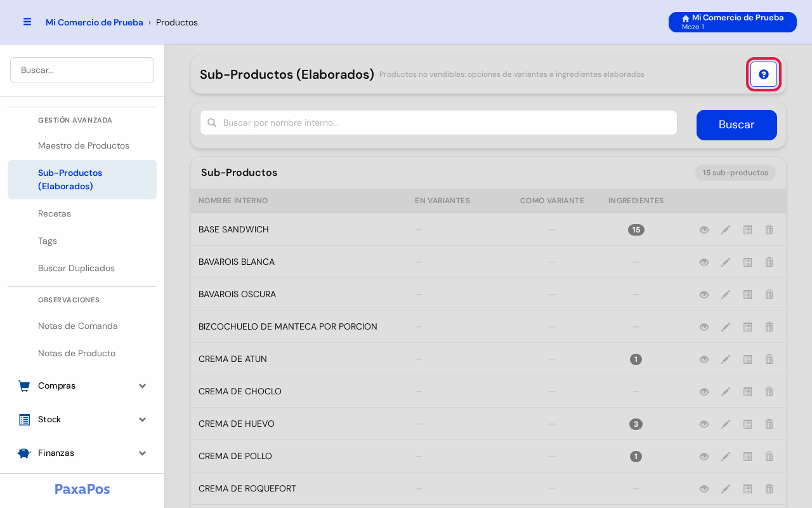The image size is (812, 508).
Task: View the BAVAROIS OSCURA sub-product
Action: pos(704,295)
